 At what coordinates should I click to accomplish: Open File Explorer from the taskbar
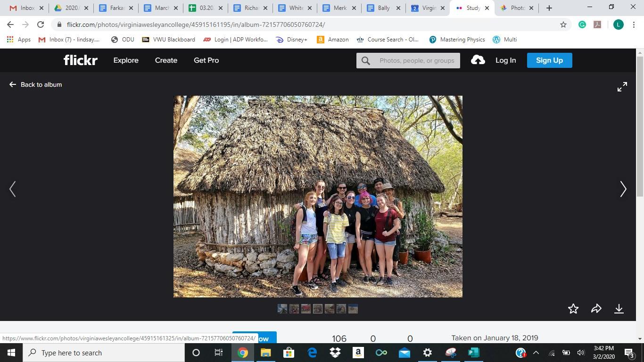[x=265, y=353]
